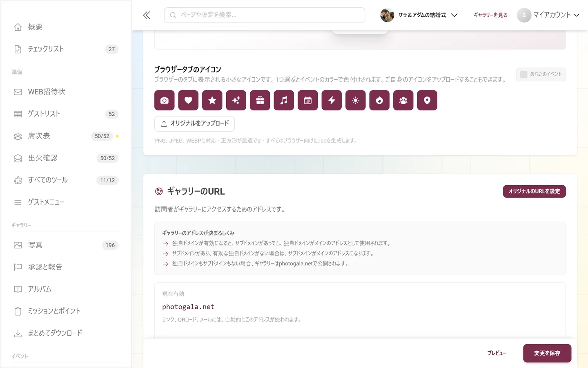588x368 pixels.
Task: Open 出欠確認 page
Action: (x=66, y=158)
